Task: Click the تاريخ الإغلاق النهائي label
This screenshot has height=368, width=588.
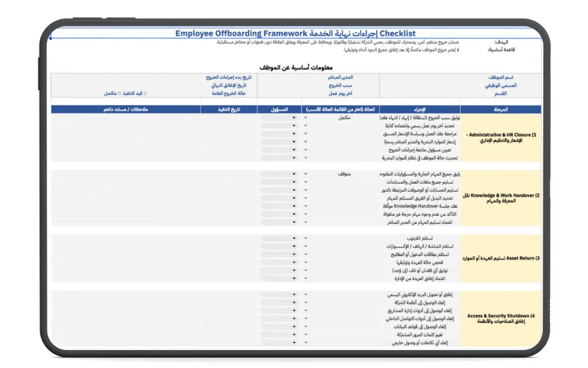Action: pyautogui.click(x=229, y=85)
